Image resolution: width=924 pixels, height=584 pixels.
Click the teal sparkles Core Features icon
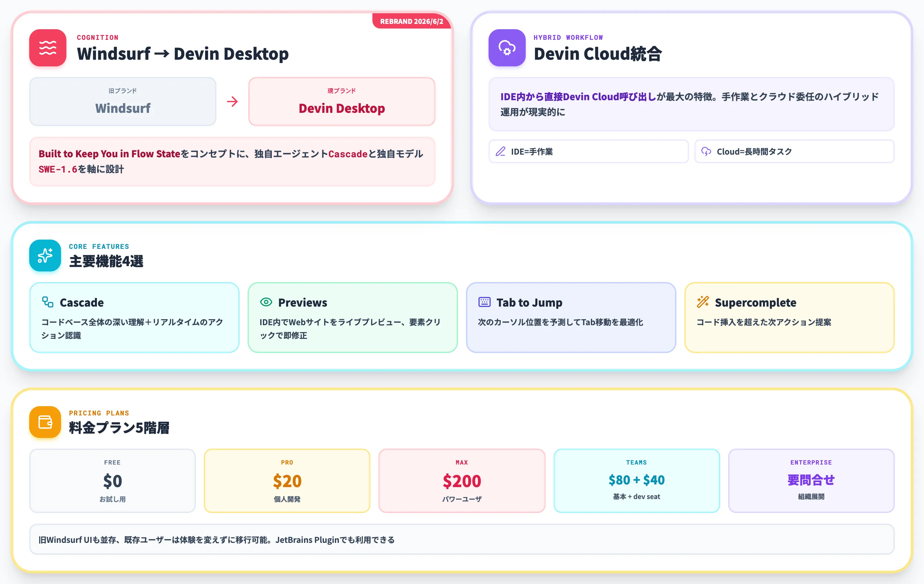[45, 256]
